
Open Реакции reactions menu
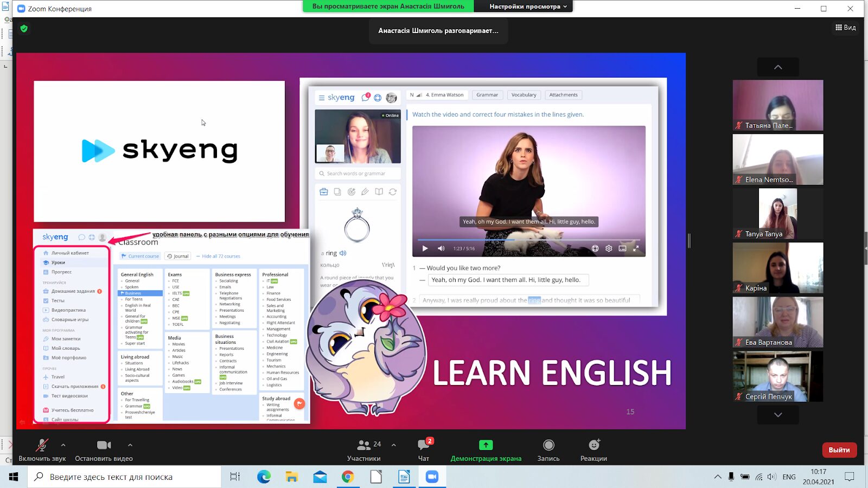(x=594, y=450)
